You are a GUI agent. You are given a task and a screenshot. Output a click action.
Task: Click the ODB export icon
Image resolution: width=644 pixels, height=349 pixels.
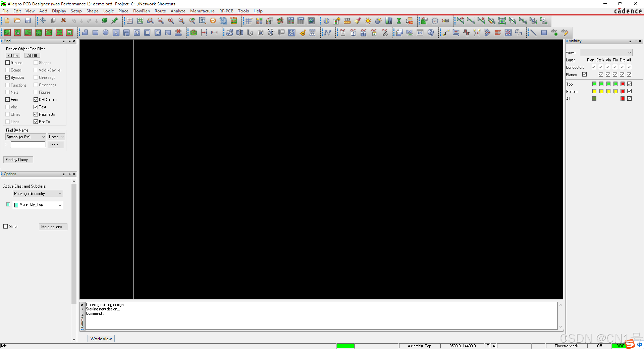(229, 33)
